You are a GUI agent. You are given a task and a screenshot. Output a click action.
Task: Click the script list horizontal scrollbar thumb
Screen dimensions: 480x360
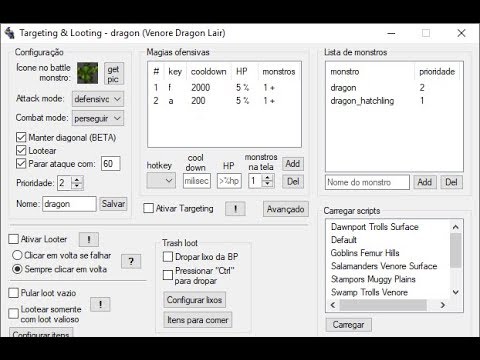coord(383,305)
